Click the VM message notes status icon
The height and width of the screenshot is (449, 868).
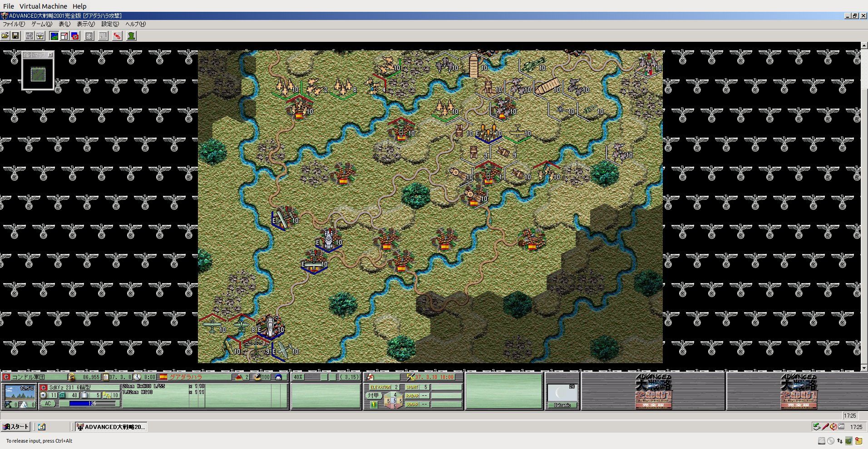point(858,441)
